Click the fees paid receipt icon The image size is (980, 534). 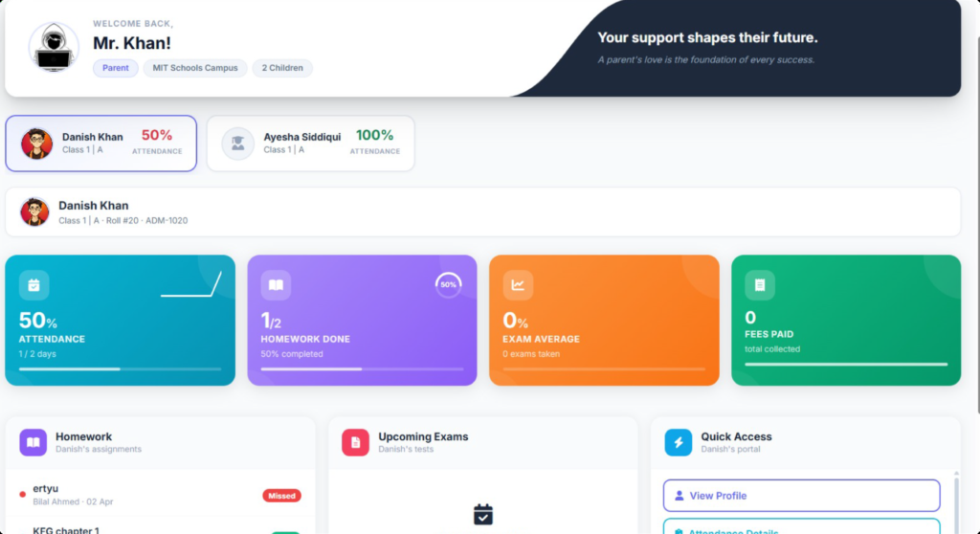(x=759, y=285)
